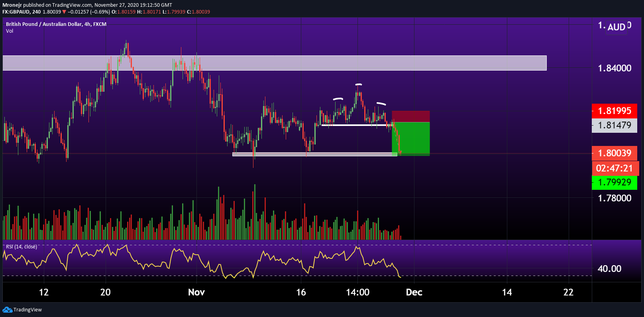Click the L:1.79939 low value
Viewport: 644px width, 317px height.
(174, 12)
